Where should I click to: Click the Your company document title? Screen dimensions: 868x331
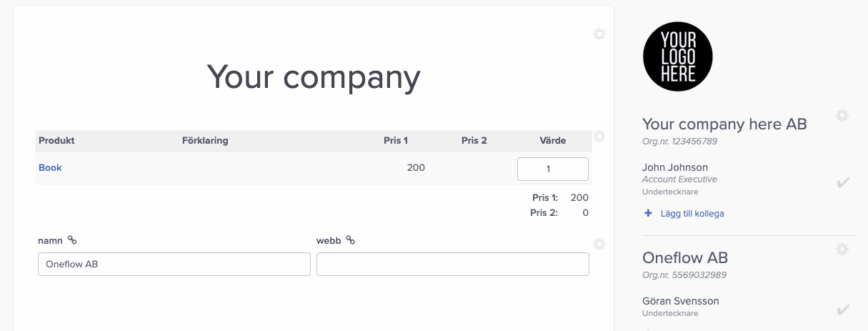pos(314,76)
